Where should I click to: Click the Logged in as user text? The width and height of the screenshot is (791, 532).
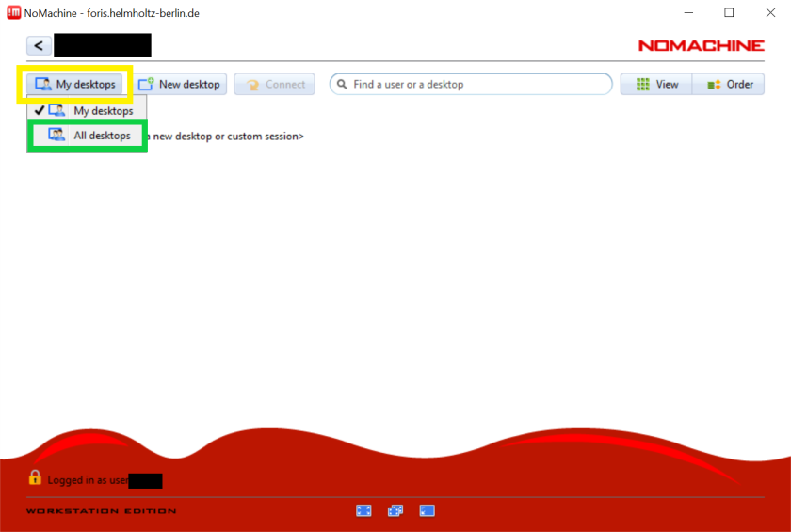pyautogui.click(x=88, y=480)
